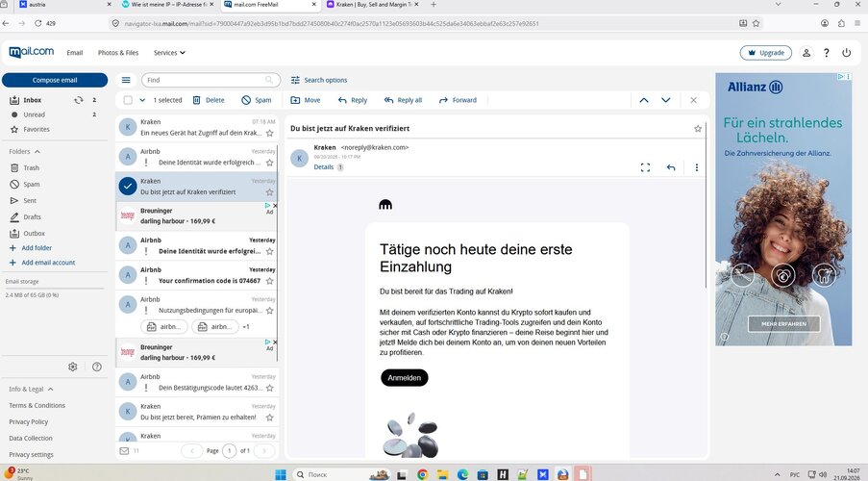868x481 pixels.
Task: Click Forward in toolbar
Action: click(458, 100)
